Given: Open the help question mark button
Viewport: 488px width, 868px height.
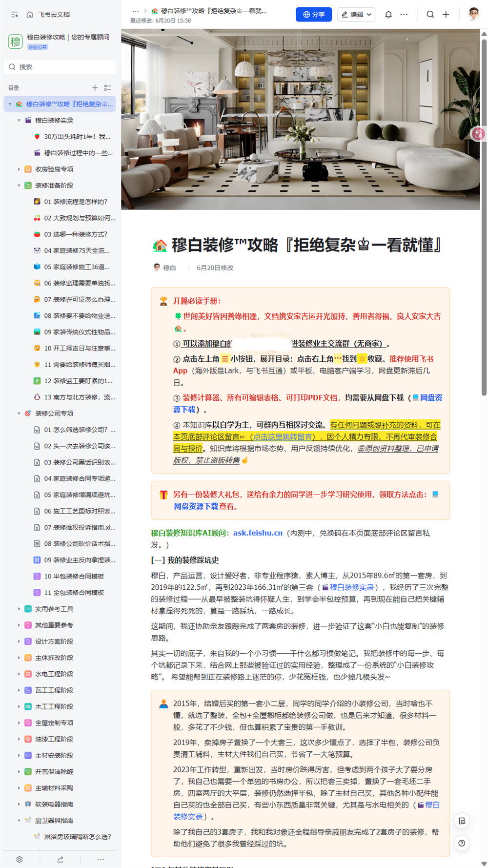Looking at the screenshot, I should pyautogui.click(x=462, y=843).
